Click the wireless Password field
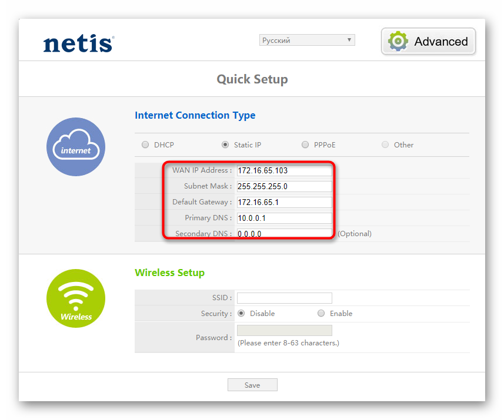This screenshot has width=504, height=420. coord(284,331)
